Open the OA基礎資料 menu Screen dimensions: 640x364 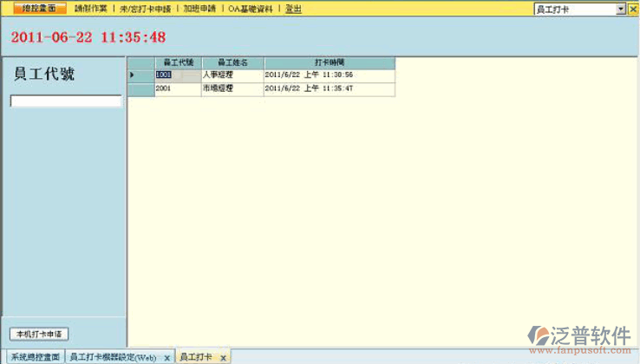pyautogui.click(x=251, y=9)
